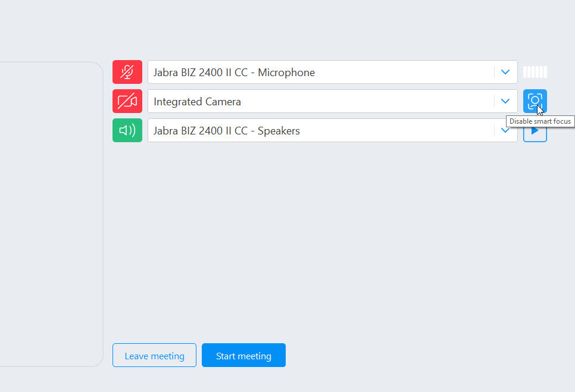Screen dimensions: 575x392
Task: Select the crossed-out camera icon
Action: (x=127, y=101)
